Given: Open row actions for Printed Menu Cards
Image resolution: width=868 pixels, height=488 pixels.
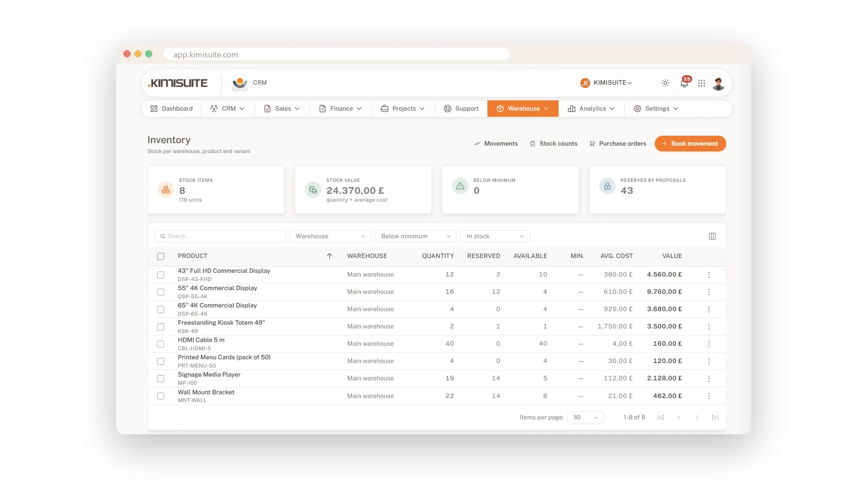Looking at the screenshot, I should 709,361.
